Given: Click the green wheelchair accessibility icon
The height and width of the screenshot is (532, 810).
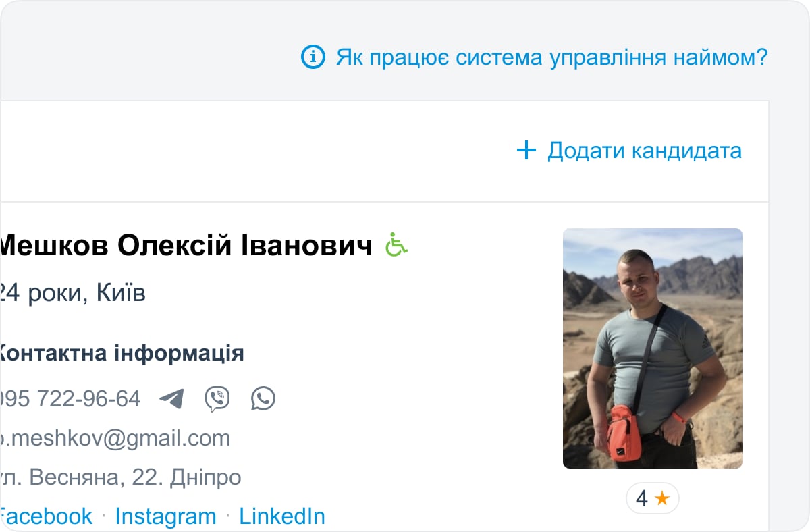Looking at the screenshot, I should (x=397, y=244).
